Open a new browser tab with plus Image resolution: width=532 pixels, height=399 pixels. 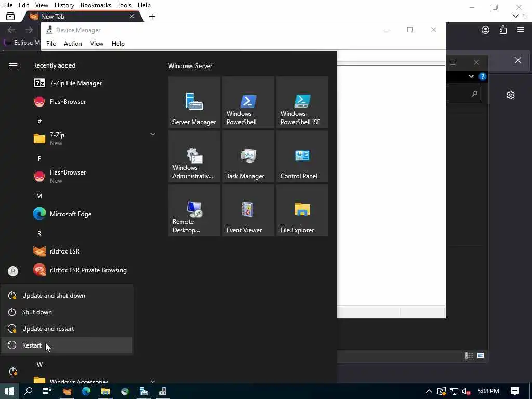(x=152, y=16)
